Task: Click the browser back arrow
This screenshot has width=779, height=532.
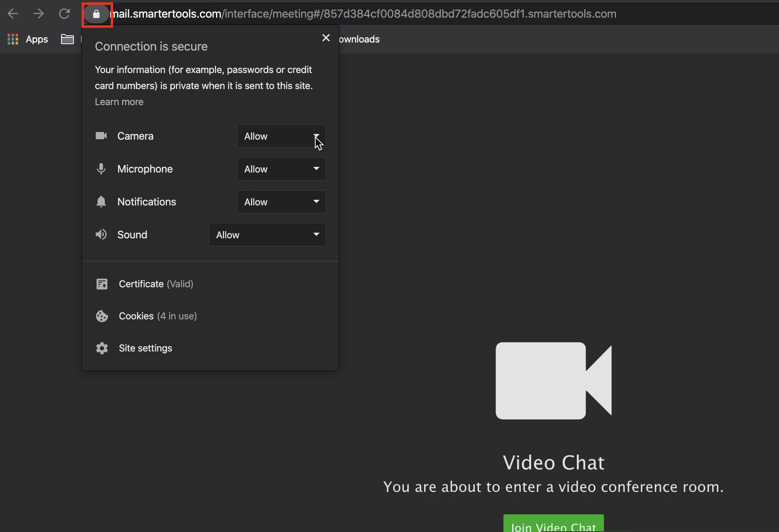Action: pos(13,14)
